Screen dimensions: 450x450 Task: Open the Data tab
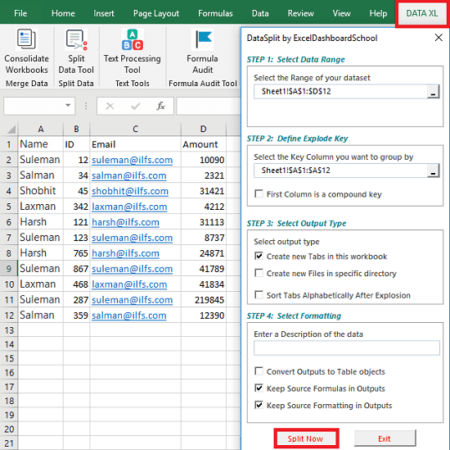(x=260, y=13)
